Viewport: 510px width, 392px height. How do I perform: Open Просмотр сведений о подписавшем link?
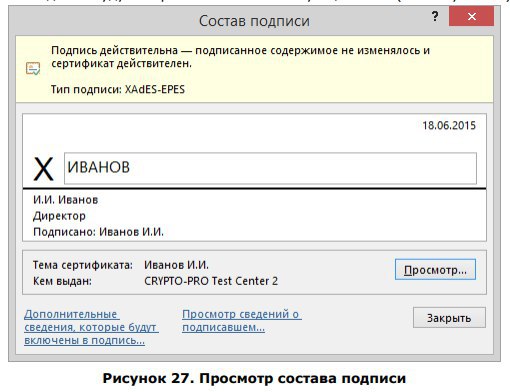click(x=242, y=321)
